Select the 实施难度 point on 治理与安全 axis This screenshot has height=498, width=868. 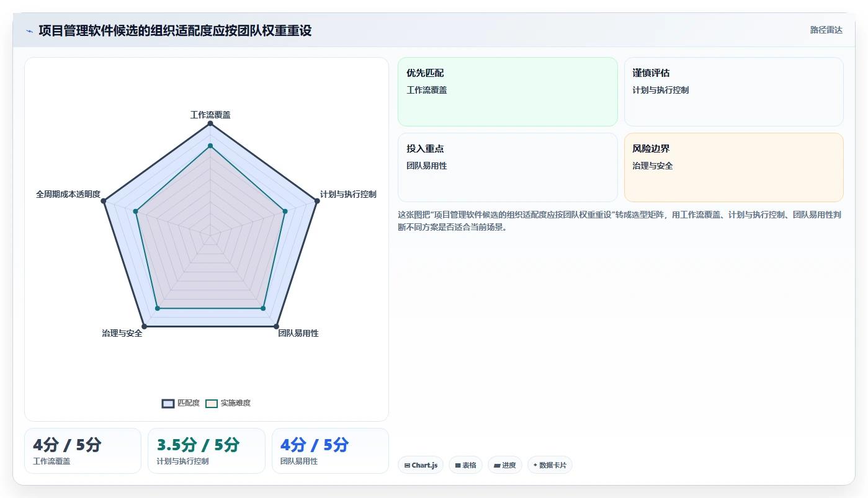pos(158,308)
